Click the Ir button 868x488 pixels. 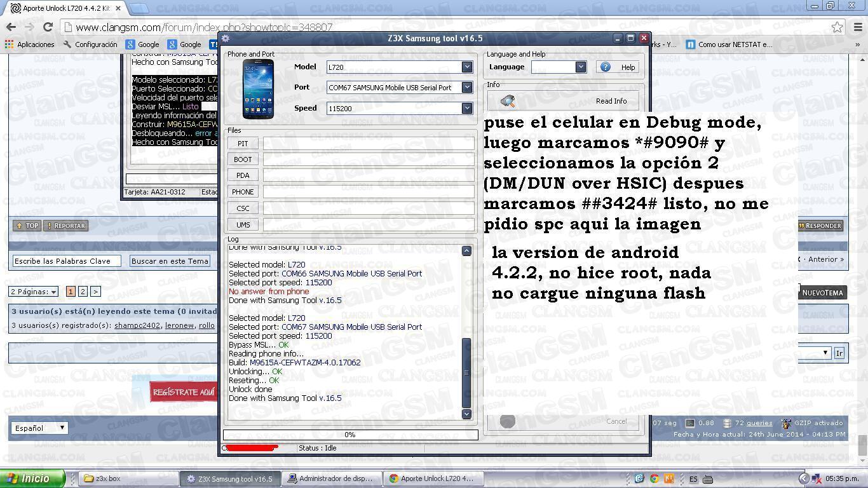click(839, 353)
